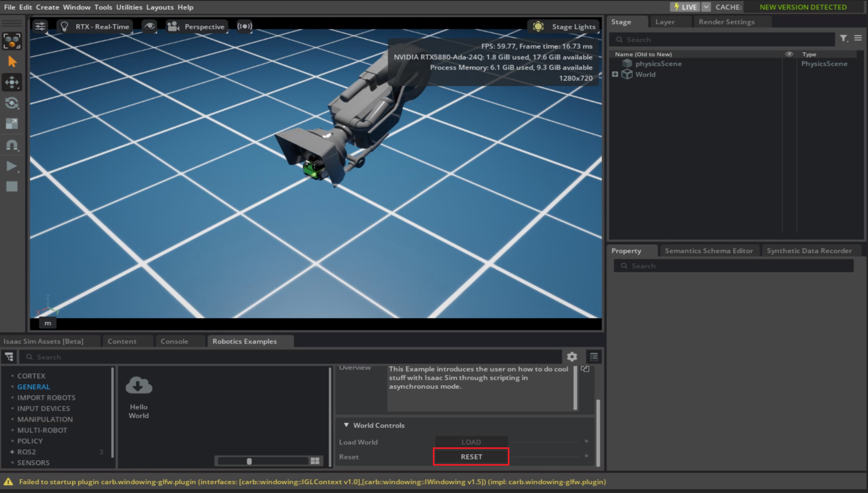Click the Stage panel search field
The image size is (868, 493).
tap(722, 40)
